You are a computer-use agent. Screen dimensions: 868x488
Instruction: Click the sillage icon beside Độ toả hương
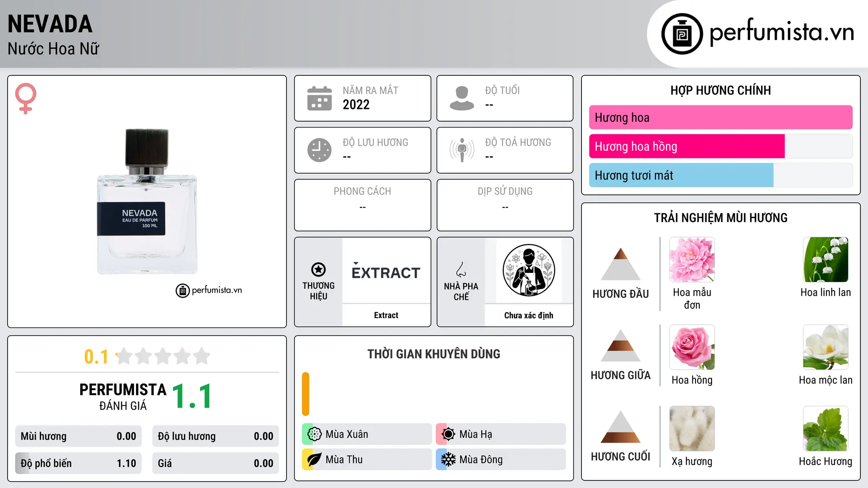pyautogui.click(x=462, y=150)
